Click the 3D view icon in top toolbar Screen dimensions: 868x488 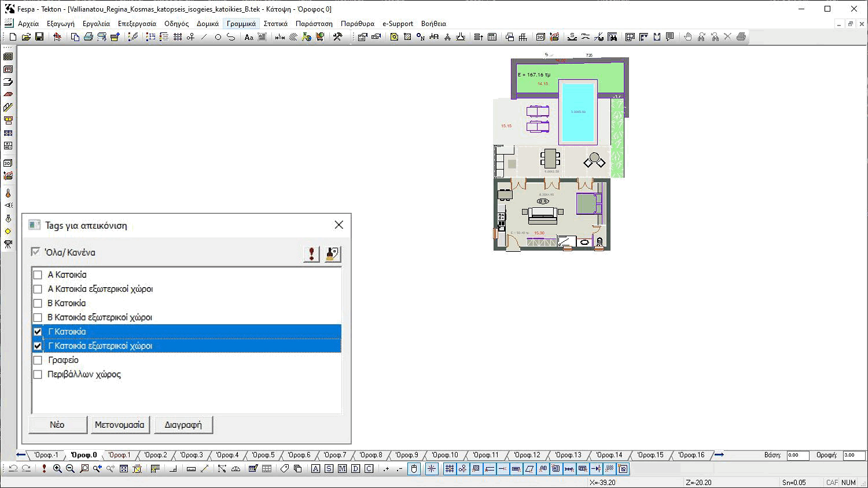coord(540,37)
